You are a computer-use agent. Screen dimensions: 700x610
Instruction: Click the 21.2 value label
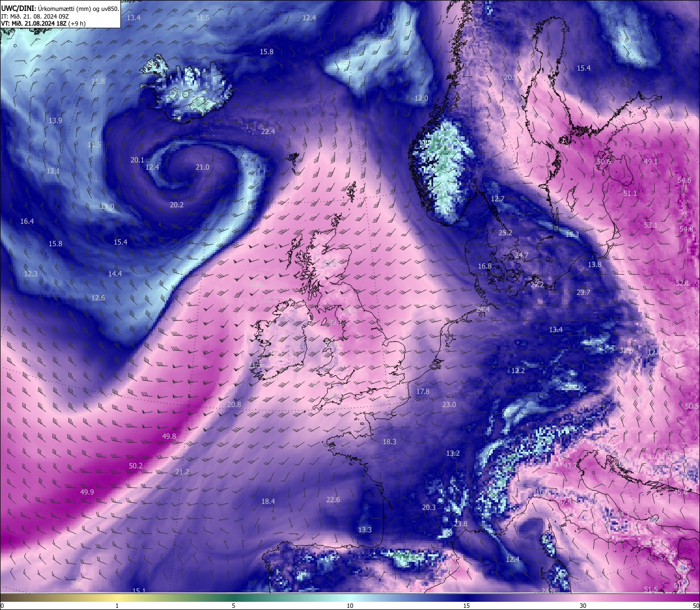click(182, 472)
